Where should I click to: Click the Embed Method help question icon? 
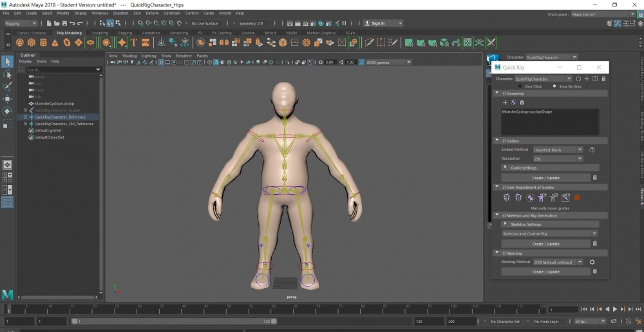coord(592,150)
